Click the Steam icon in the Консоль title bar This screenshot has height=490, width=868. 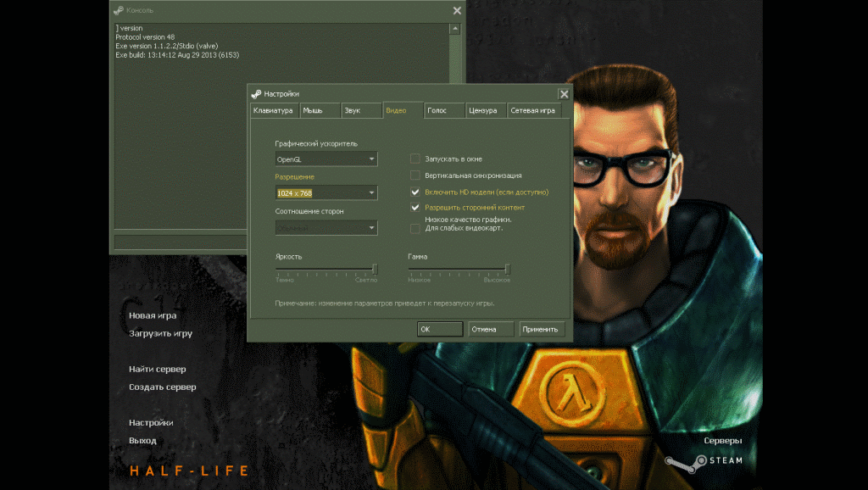point(119,10)
